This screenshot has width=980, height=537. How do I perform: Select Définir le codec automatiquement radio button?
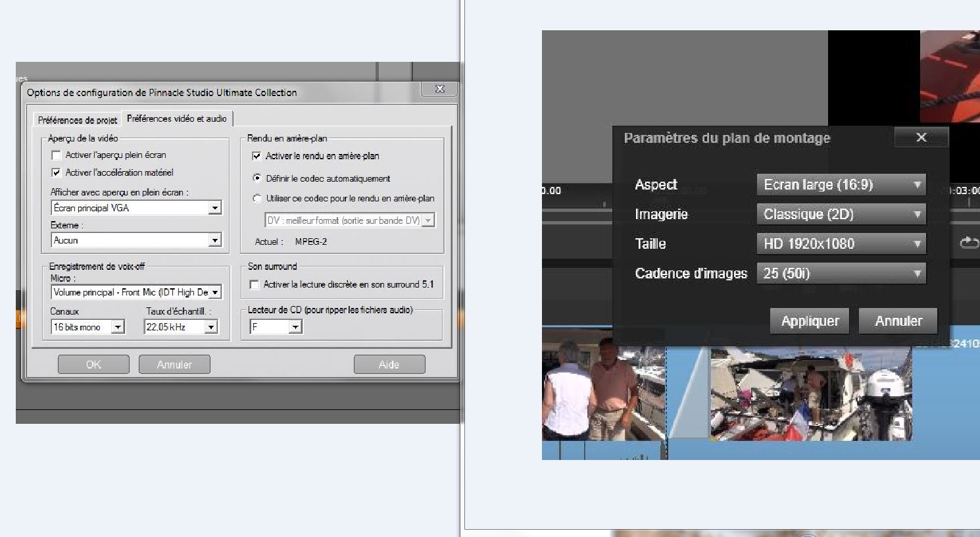(x=257, y=178)
